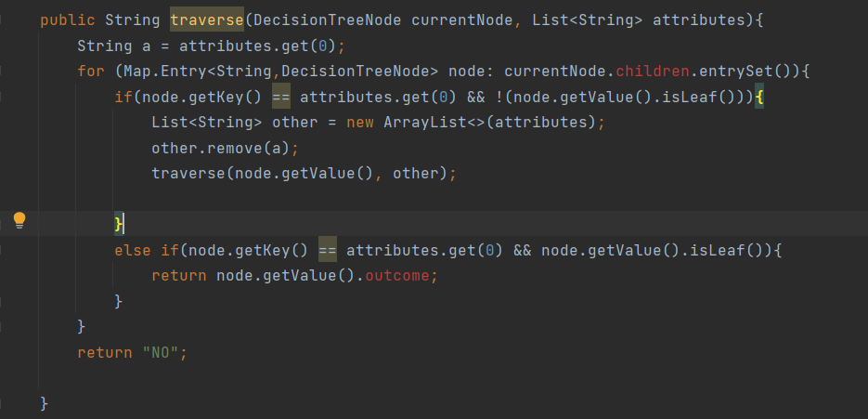This screenshot has height=419, width=868.
Task: Click the new keyword
Action: (x=360, y=122)
